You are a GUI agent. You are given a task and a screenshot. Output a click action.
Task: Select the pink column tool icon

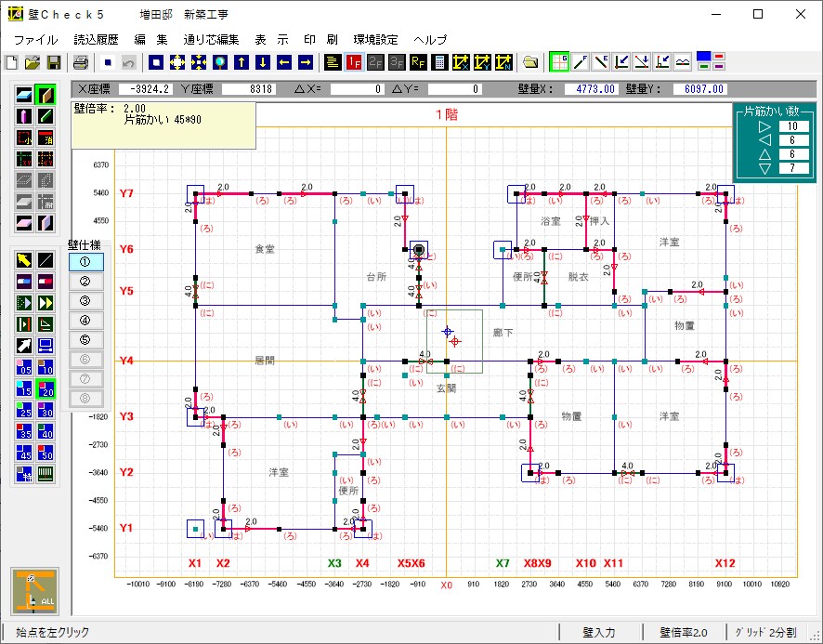tap(24, 116)
